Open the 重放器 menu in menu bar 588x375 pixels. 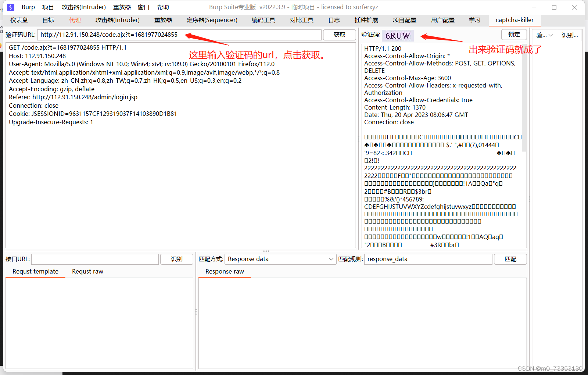click(x=122, y=7)
